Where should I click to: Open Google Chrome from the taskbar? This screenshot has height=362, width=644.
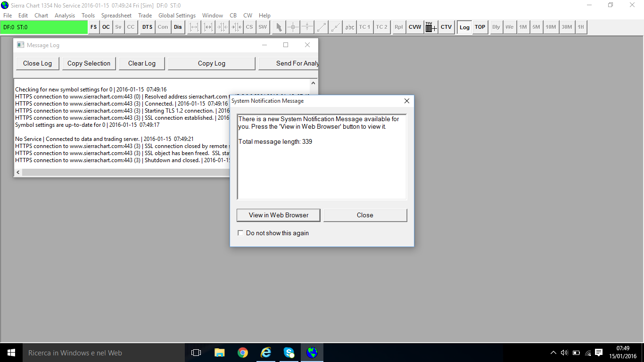click(243, 353)
